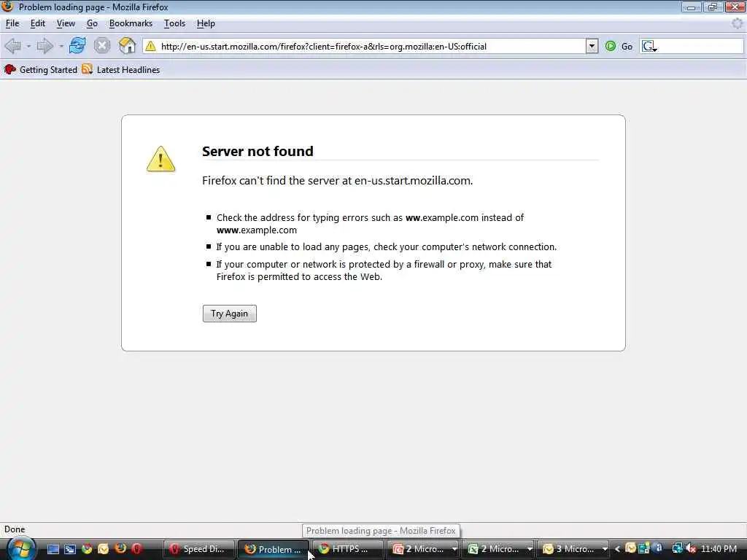Click the Back navigation arrow
Screen dimensions: 747x560
click(x=13, y=46)
